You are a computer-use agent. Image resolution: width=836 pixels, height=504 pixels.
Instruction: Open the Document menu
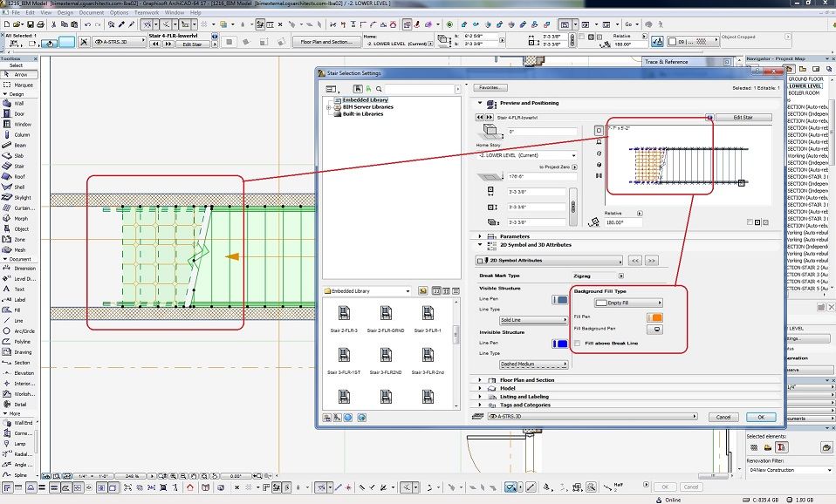[92, 13]
